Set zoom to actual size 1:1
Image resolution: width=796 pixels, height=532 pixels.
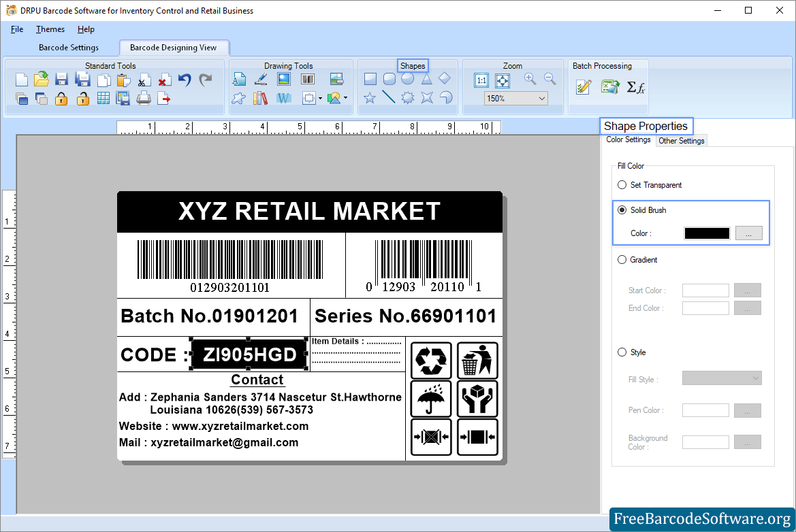[x=481, y=80]
